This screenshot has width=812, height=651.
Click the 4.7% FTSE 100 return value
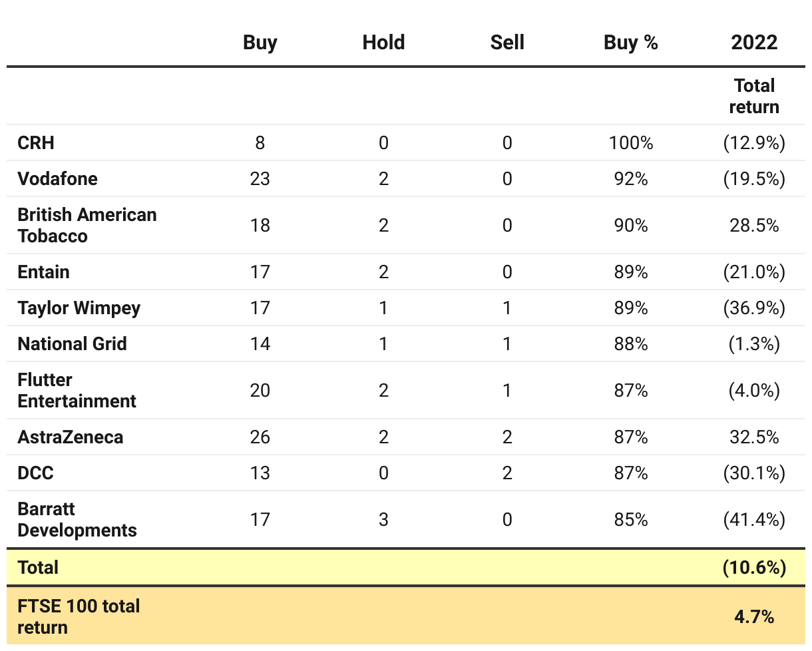click(753, 616)
